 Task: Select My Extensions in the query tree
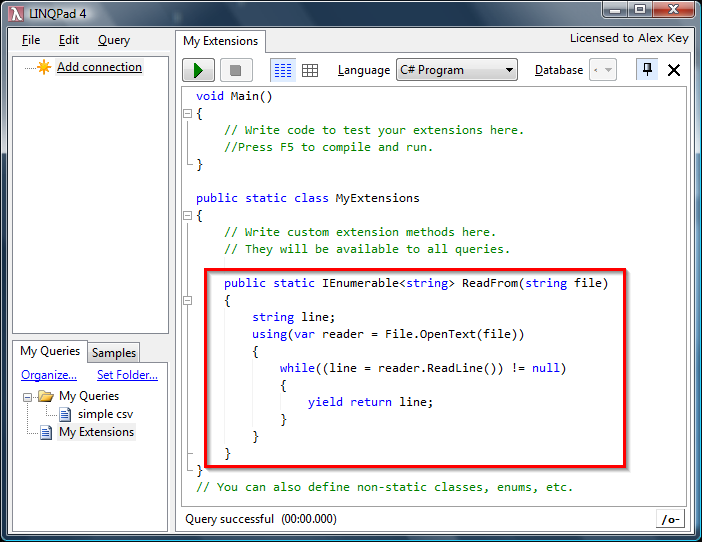pyautogui.click(x=97, y=432)
